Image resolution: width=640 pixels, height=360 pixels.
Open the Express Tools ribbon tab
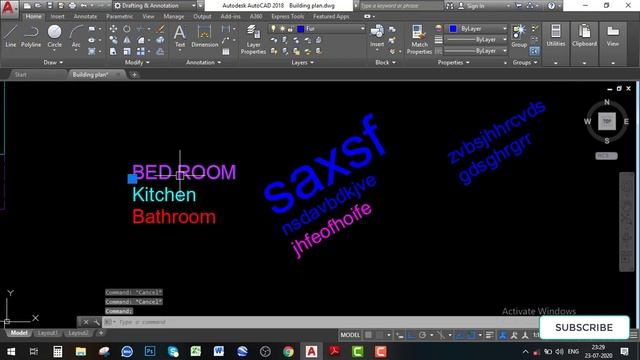click(x=287, y=16)
